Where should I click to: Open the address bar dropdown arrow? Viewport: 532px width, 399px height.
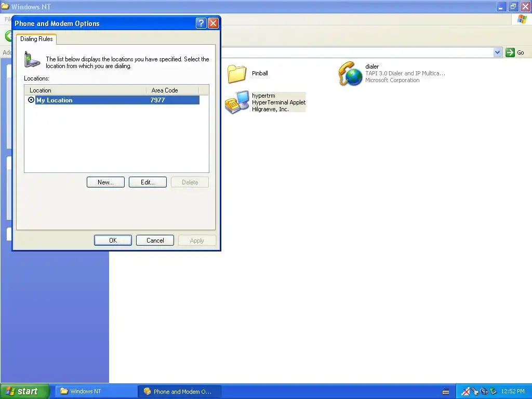[x=497, y=52]
